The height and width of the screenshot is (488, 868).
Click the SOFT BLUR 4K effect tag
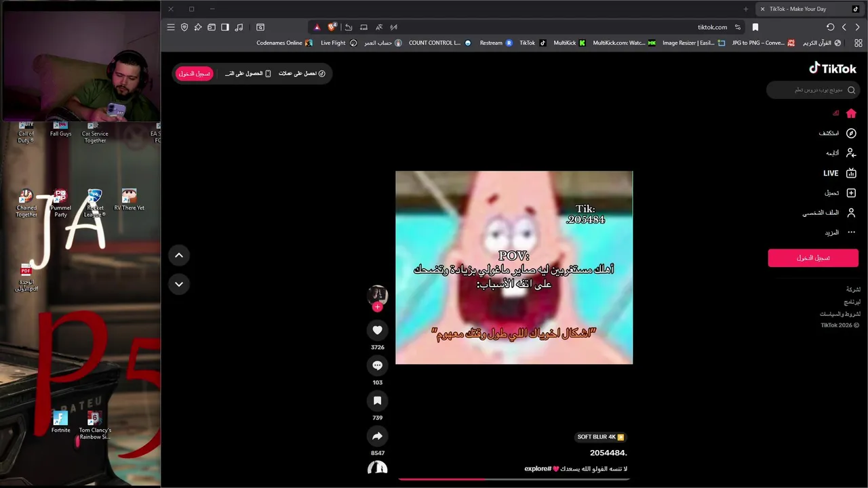click(x=601, y=437)
